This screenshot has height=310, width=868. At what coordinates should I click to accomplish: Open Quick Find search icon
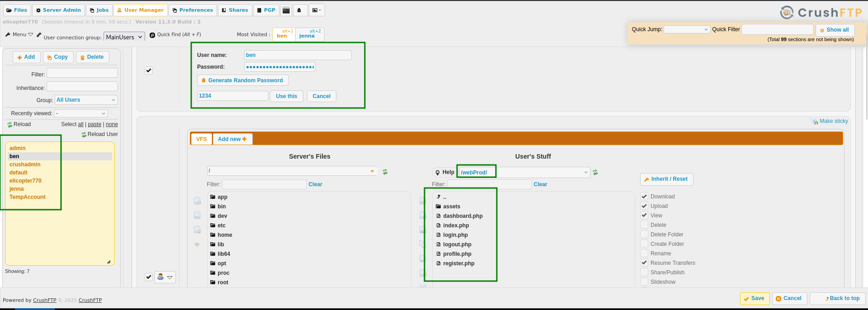[152, 35]
